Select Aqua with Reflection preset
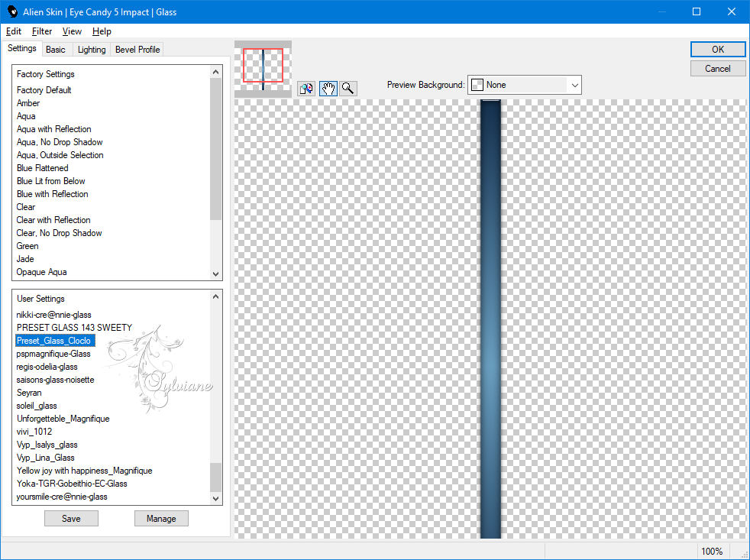The height and width of the screenshot is (560, 750). (x=53, y=129)
